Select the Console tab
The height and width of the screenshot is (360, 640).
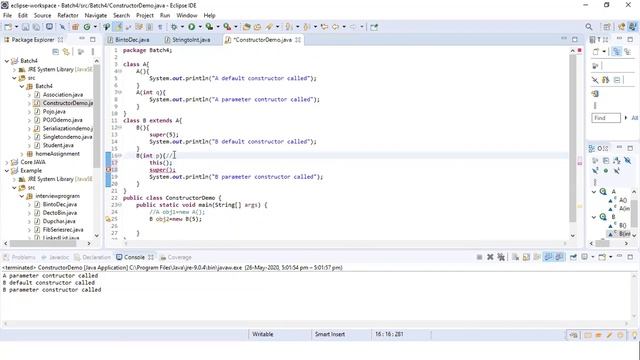pyautogui.click(x=134, y=257)
